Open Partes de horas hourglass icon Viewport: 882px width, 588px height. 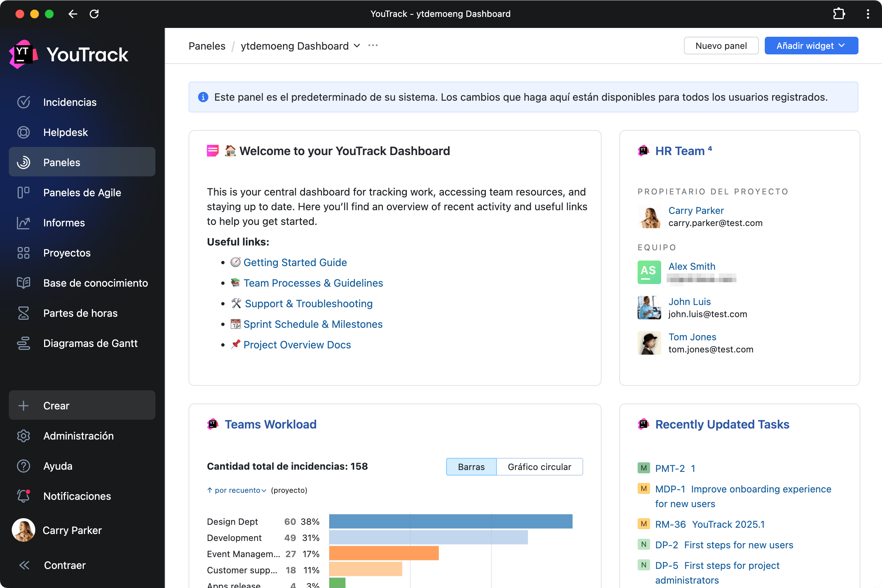[23, 313]
